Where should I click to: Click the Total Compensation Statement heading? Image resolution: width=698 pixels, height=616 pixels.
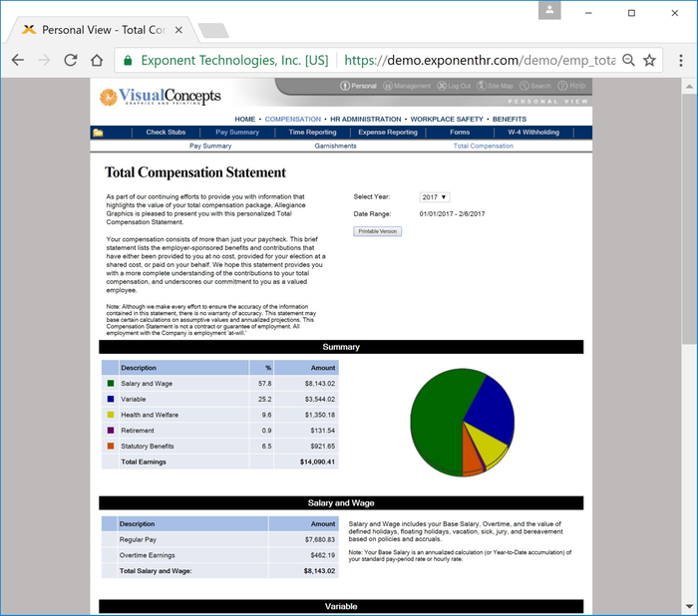(195, 172)
